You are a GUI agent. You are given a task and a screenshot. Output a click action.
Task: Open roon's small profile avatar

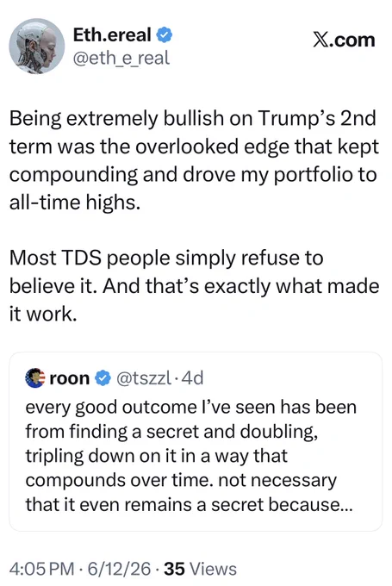pyautogui.click(x=34, y=377)
